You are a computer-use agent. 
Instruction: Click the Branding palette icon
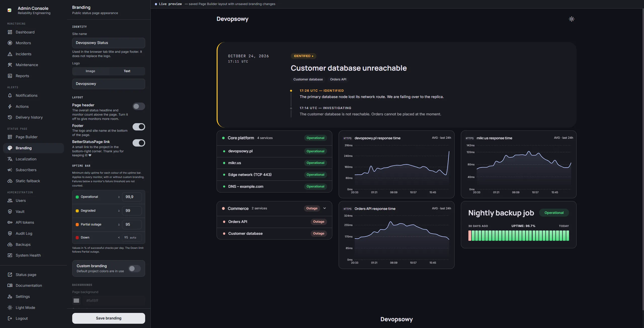click(10, 148)
